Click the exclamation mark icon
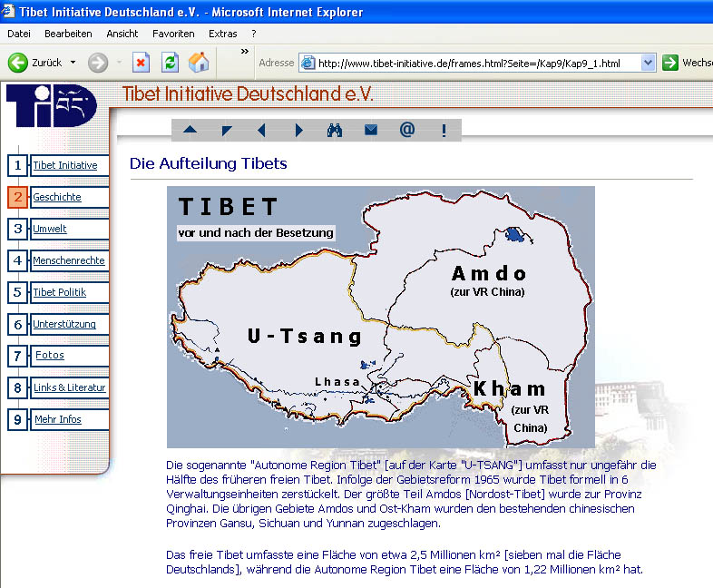 [x=444, y=131]
